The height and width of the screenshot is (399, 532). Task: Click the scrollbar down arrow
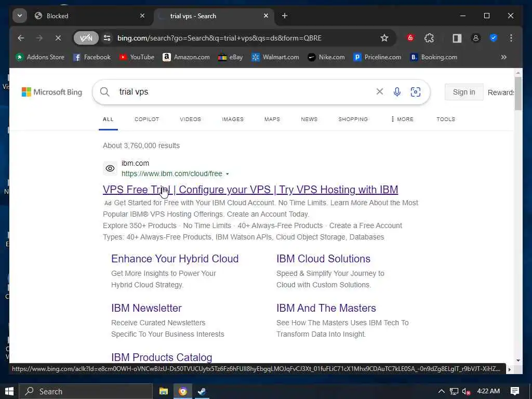pyautogui.click(x=518, y=361)
